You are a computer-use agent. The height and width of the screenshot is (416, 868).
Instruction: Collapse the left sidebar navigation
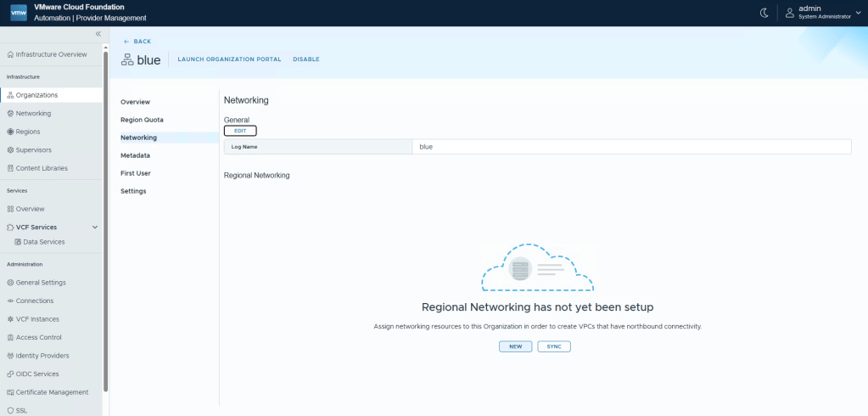tap(98, 34)
